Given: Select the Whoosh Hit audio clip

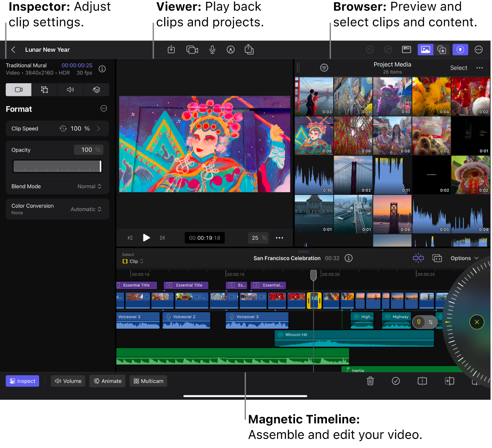Looking at the screenshot, I should coord(354,339).
